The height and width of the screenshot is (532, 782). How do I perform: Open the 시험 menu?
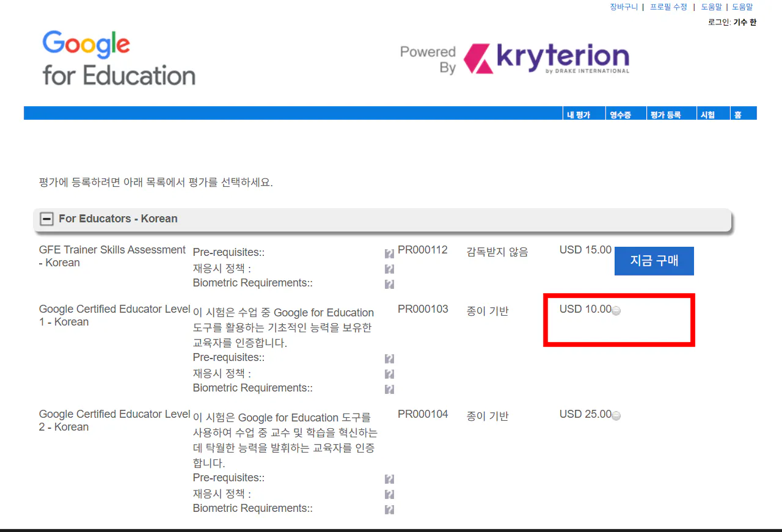(x=707, y=115)
